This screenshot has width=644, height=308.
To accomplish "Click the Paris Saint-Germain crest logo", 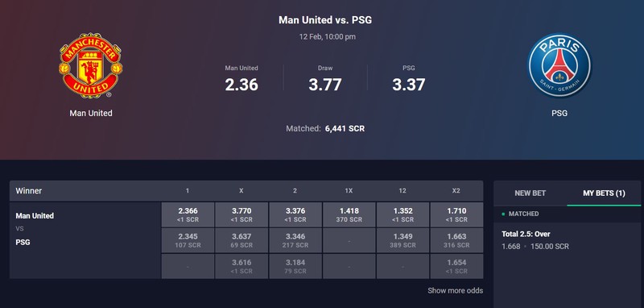I will 559,65.
